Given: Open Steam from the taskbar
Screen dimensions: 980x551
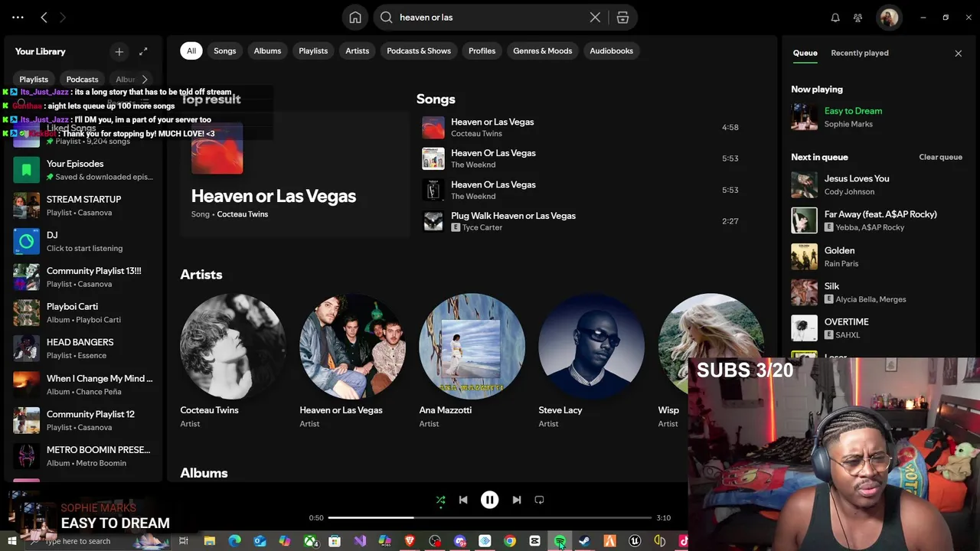Looking at the screenshot, I should pyautogui.click(x=584, y=541).
